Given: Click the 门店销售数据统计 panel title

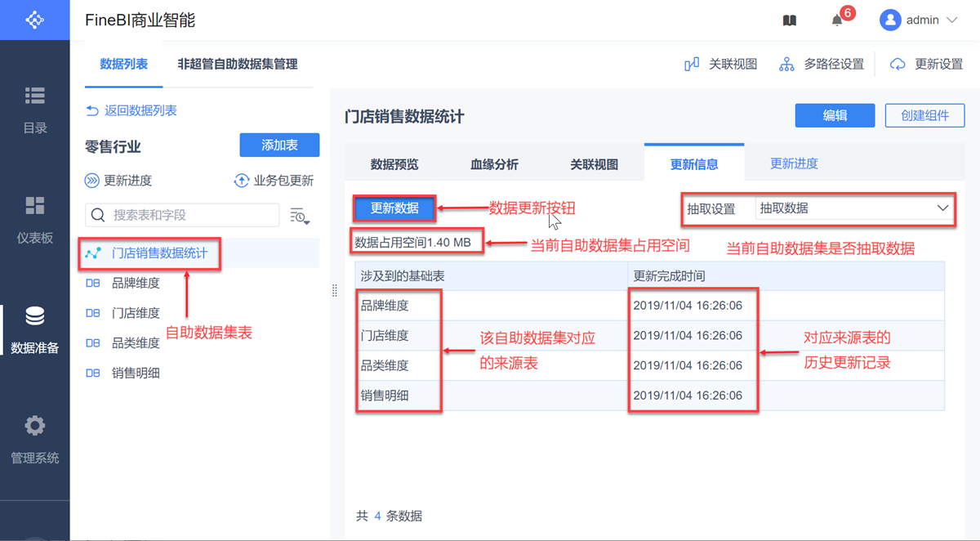Looking at the screenshot, I should coord(404,117).
